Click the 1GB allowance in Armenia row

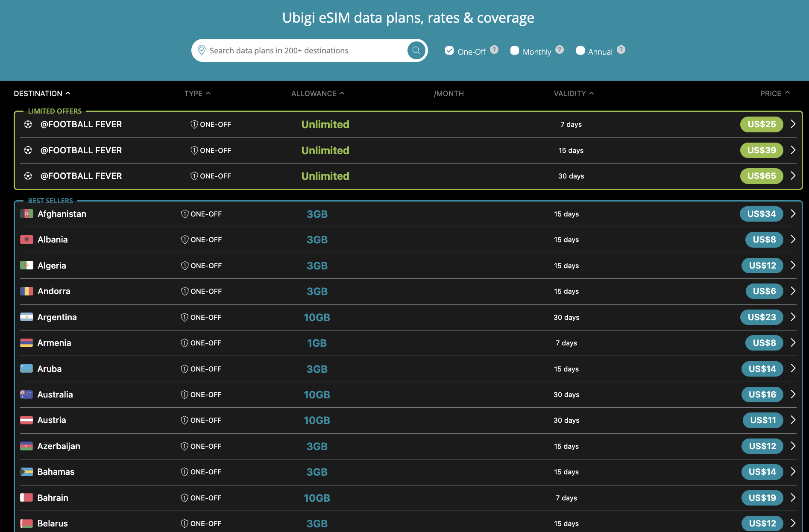tap(317, 343)
